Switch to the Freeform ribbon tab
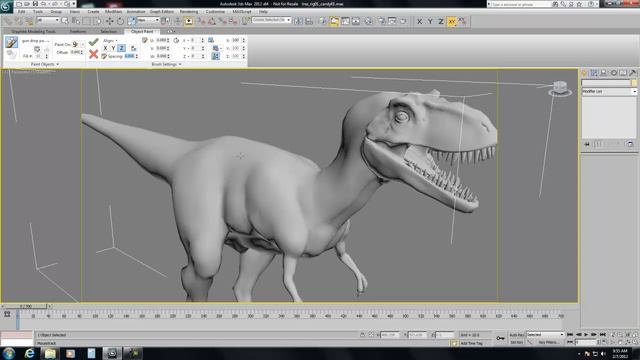 (x=78, y=31)
